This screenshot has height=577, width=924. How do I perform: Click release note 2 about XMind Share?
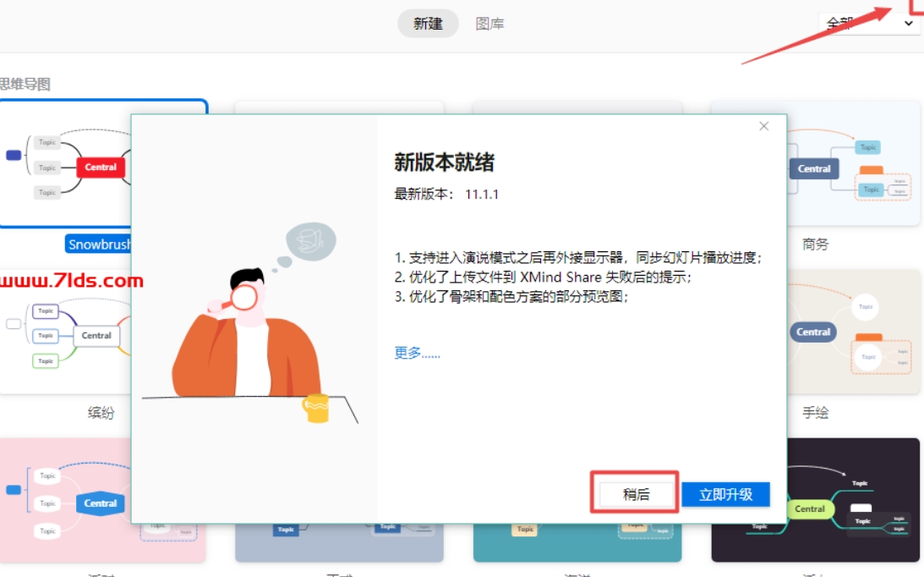pos(543,278)
